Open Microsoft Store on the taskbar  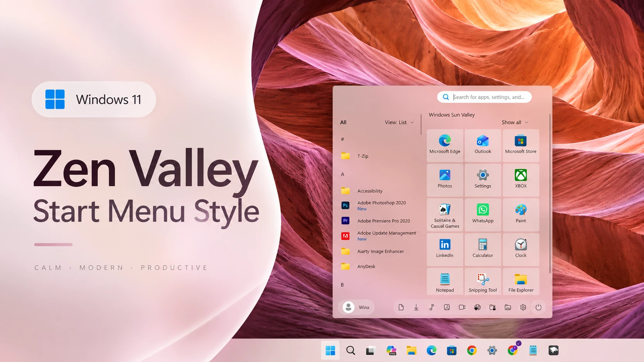coord(452,350)
